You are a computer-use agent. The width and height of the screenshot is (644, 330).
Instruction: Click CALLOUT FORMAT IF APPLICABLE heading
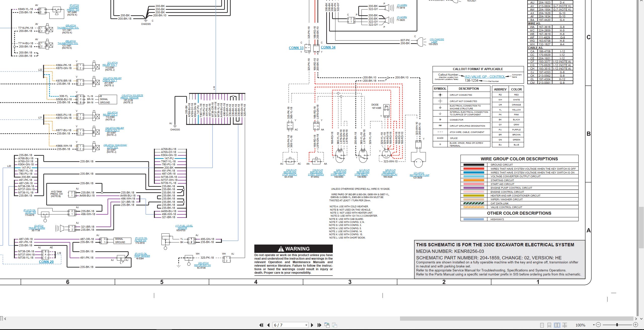tap(478, 69)
